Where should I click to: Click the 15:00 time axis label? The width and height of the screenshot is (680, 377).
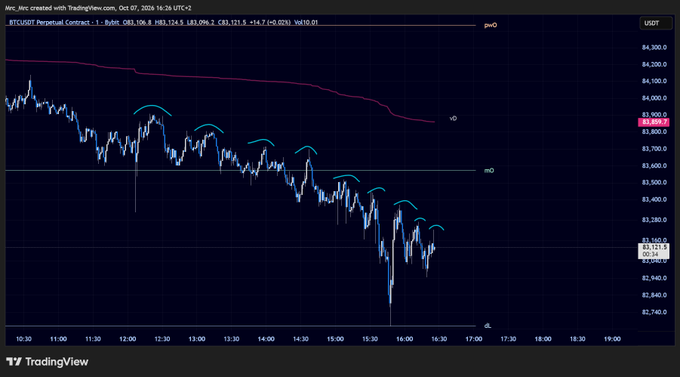click(x=335, y=339)
